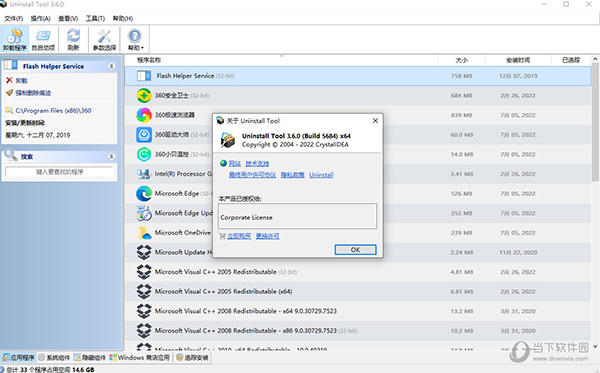Image resolution: width=600 pixels, height=373 pixels.
Task: Open the Technical Support link (技术支持)
Action: click(257, 164)
